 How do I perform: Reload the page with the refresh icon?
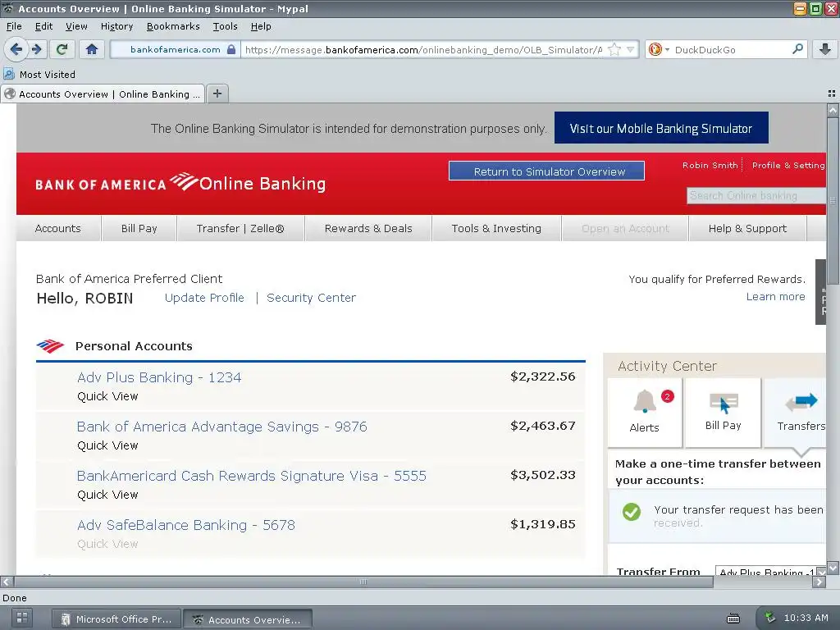pos(62,49)
